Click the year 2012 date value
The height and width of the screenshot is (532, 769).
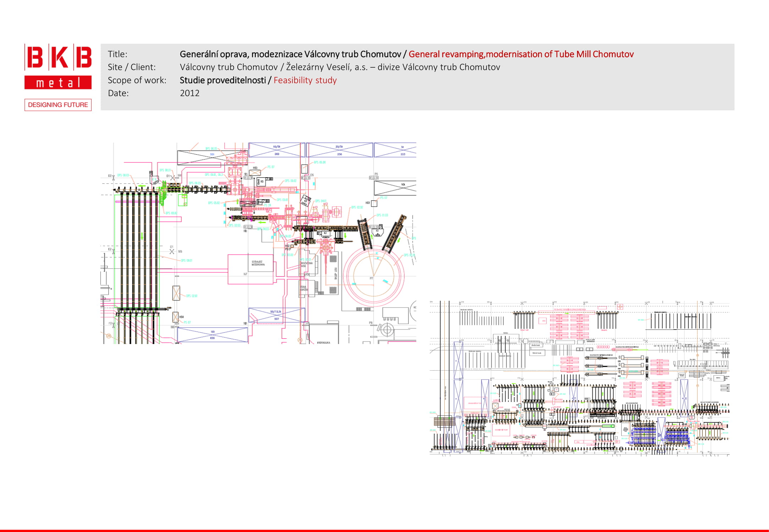click(x=189, y=93)
